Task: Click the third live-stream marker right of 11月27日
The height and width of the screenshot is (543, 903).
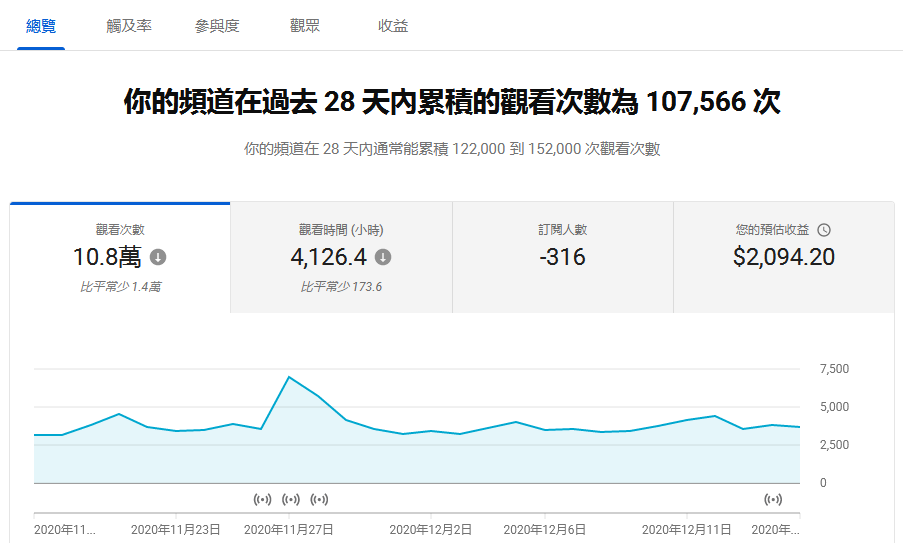Action: point(319,499)
